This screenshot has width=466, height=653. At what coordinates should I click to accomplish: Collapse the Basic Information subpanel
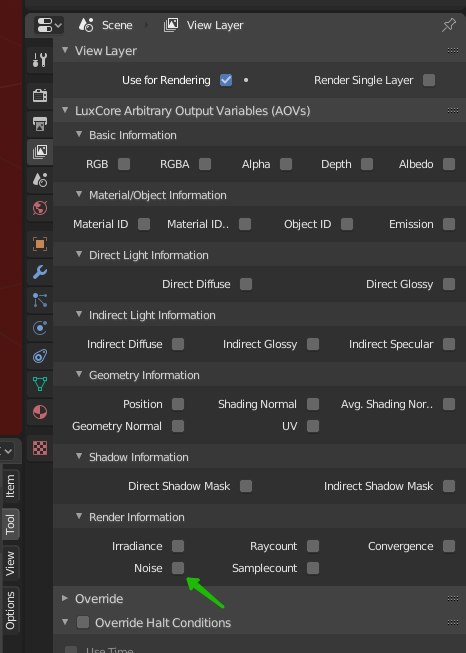point(79,135)
